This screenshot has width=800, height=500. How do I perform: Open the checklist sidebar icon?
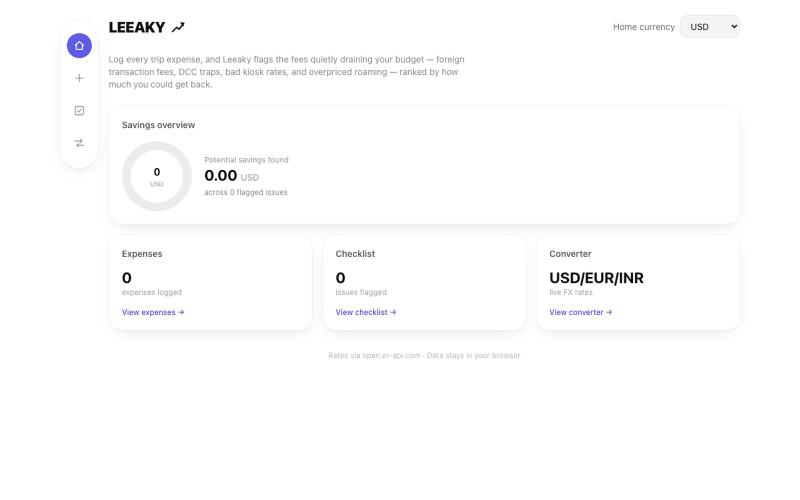coord(79,111)
